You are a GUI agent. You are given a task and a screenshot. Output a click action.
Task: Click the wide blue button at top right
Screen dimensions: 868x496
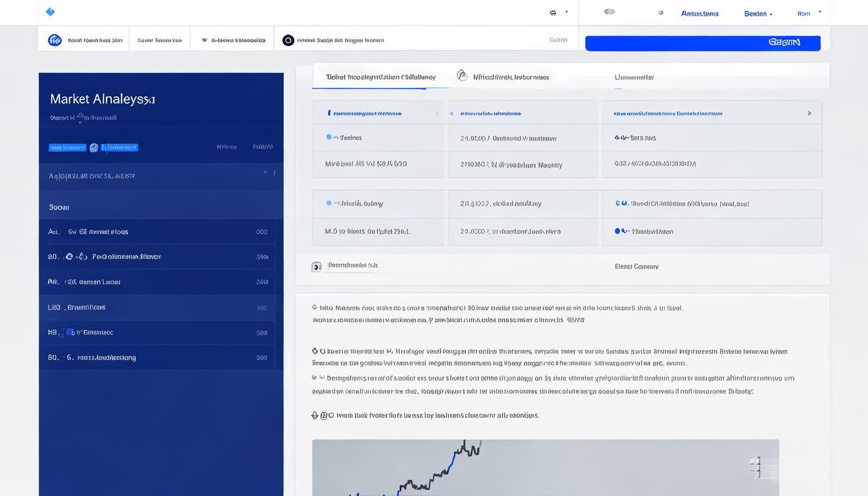click(x=703, y=43)
